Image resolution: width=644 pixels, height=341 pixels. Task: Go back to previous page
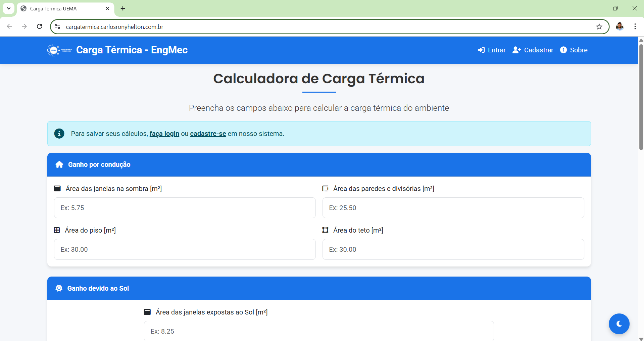coord(9,27)
